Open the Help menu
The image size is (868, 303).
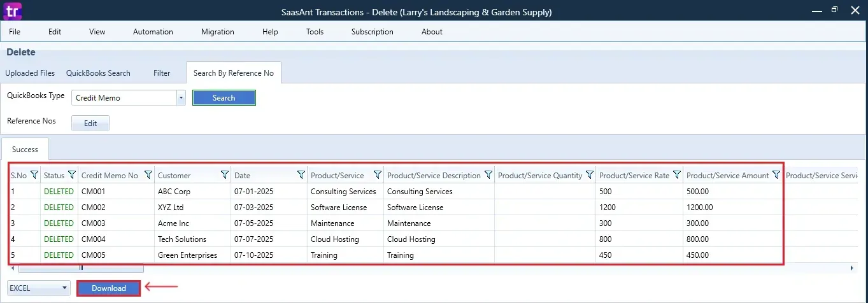point(270,32)
